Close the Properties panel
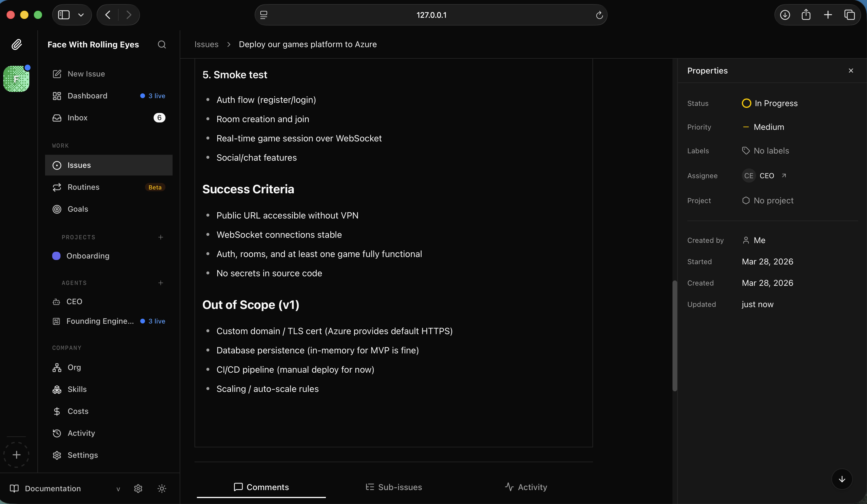This screenshot has height=504, width=867. click(851, 71)
